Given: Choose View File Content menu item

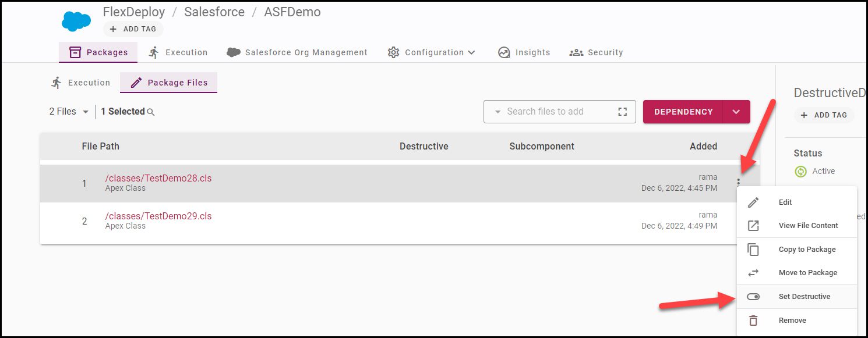Looking at the screenshot, I should tap(797, 226).
